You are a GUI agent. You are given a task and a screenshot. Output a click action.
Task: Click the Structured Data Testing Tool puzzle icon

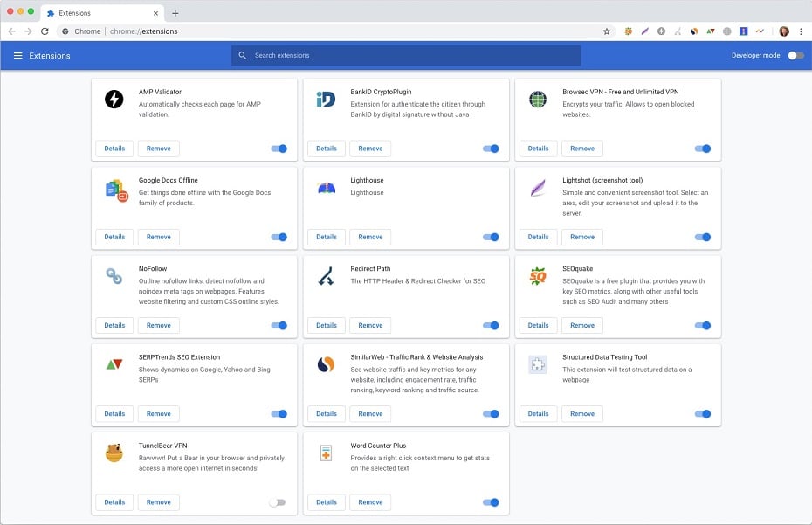[x=538, y=364]
